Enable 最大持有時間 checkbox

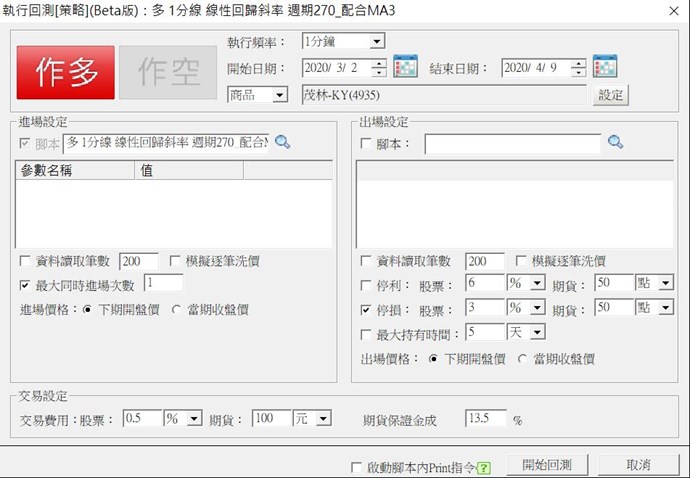tap(365, 335)
